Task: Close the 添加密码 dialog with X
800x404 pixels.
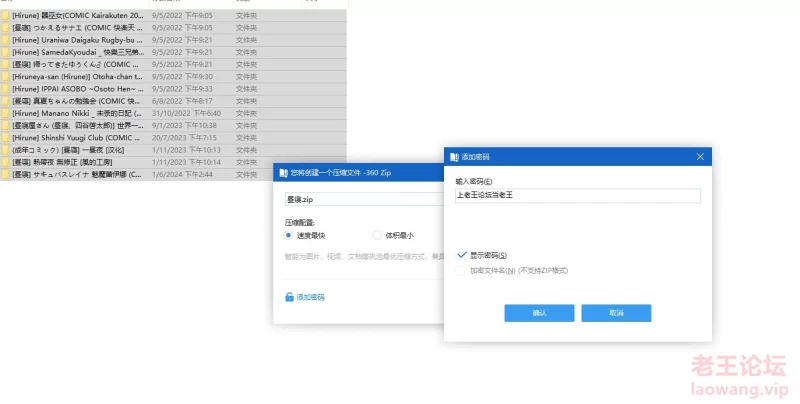Action: pos(700,157)
